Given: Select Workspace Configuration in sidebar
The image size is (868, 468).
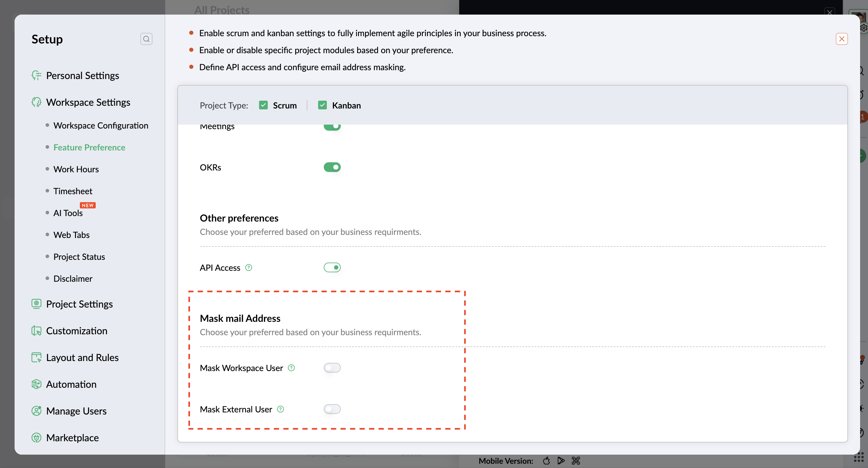Looking at the screenshot, I should 101,125.
